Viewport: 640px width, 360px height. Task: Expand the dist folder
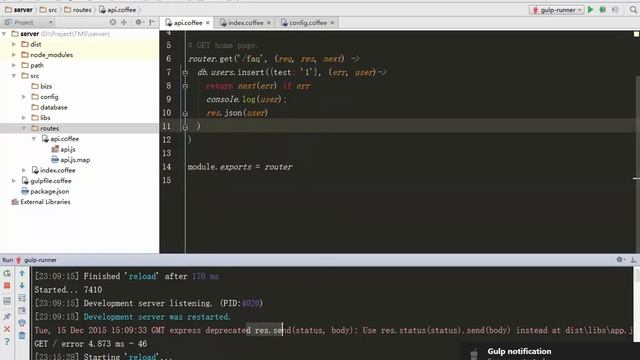(14, 44)
